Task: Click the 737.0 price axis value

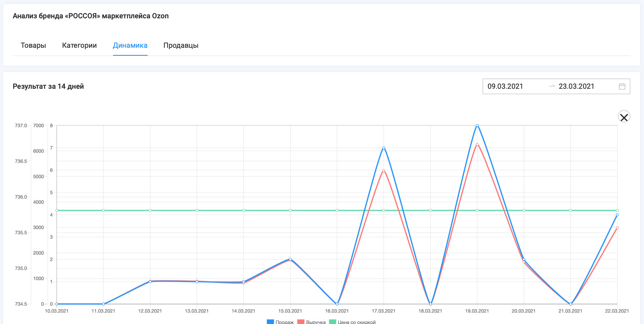Action: tap(21, 125)
